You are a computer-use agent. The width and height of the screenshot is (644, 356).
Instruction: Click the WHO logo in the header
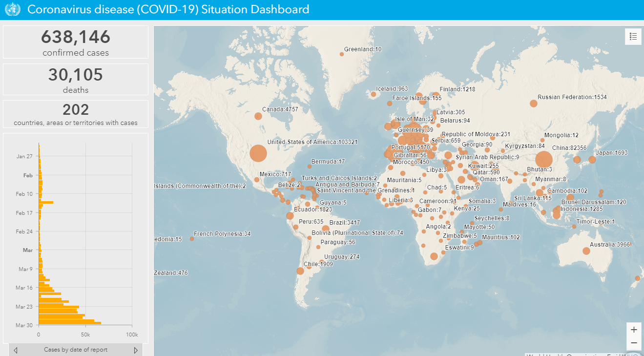point(12,9)
